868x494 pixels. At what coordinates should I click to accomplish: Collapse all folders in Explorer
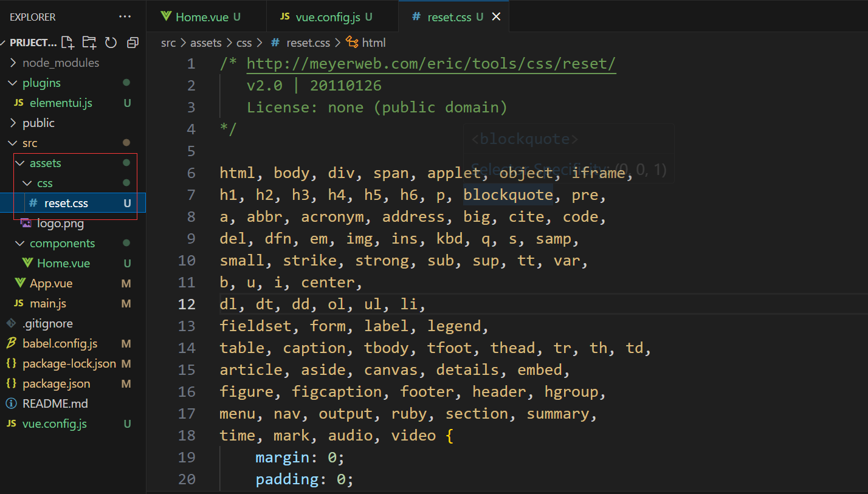coord(132,43)
